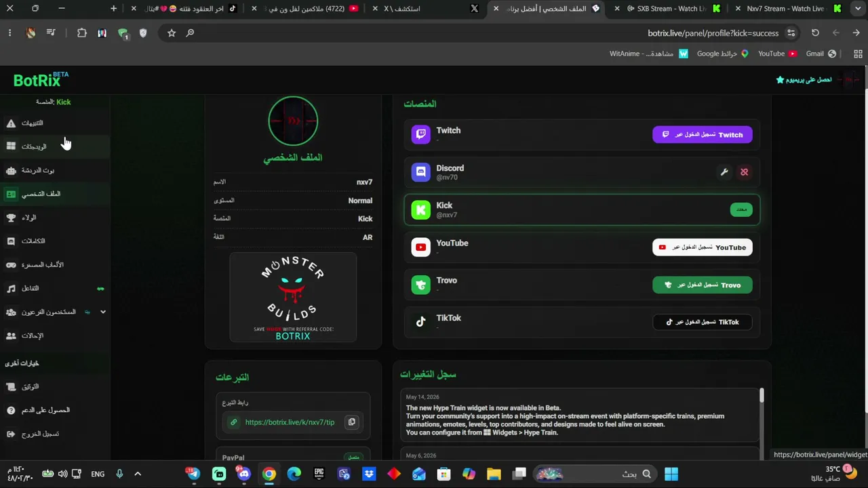Open the documentation icon in sidebar
Viewport: 868px width, 488px height.
coord(11,387)
